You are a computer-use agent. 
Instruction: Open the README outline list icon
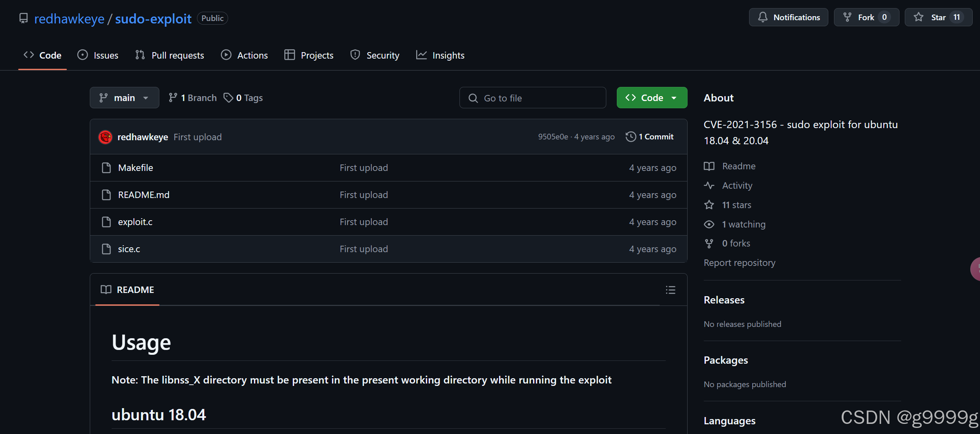tap(670, 290)
